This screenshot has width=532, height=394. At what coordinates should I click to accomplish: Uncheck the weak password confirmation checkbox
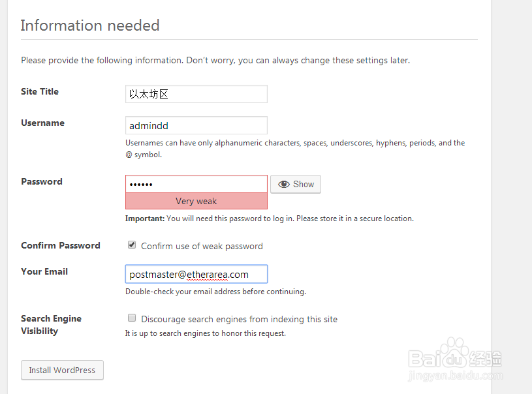click(x=132, y=245)
